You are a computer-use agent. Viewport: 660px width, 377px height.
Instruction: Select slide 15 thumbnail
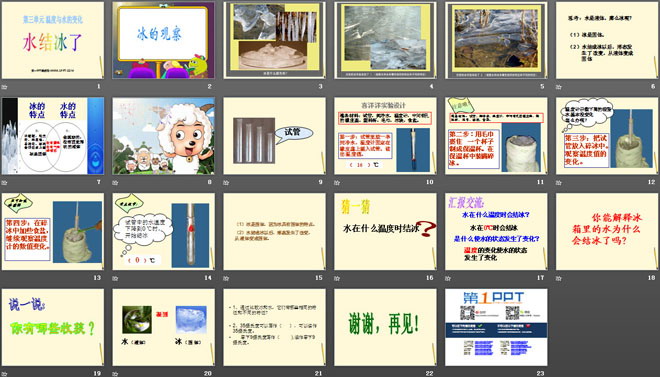pyautogui.click(x=274, y=231)
